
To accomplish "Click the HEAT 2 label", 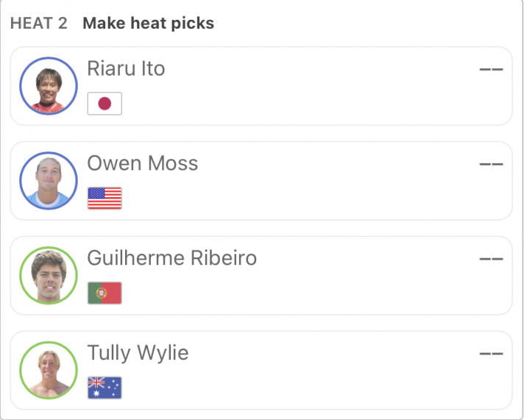I will coord(39,24).
